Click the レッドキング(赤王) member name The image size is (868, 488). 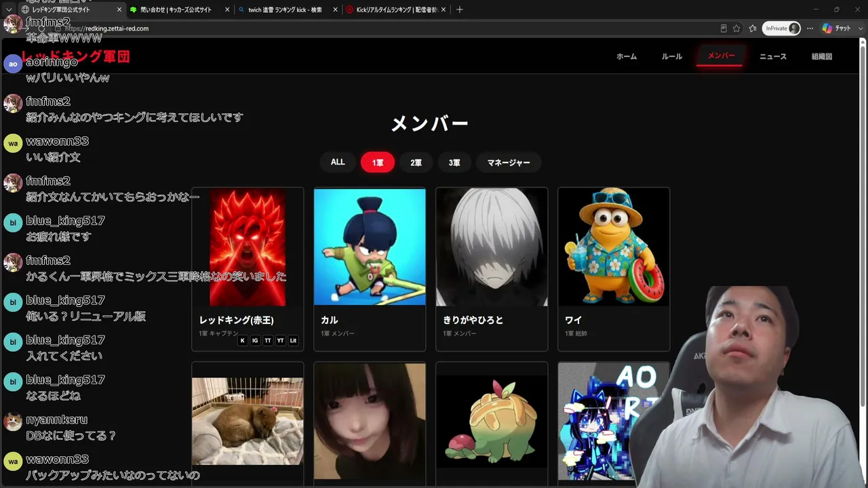pyautogui.click(x=237, y=320)
